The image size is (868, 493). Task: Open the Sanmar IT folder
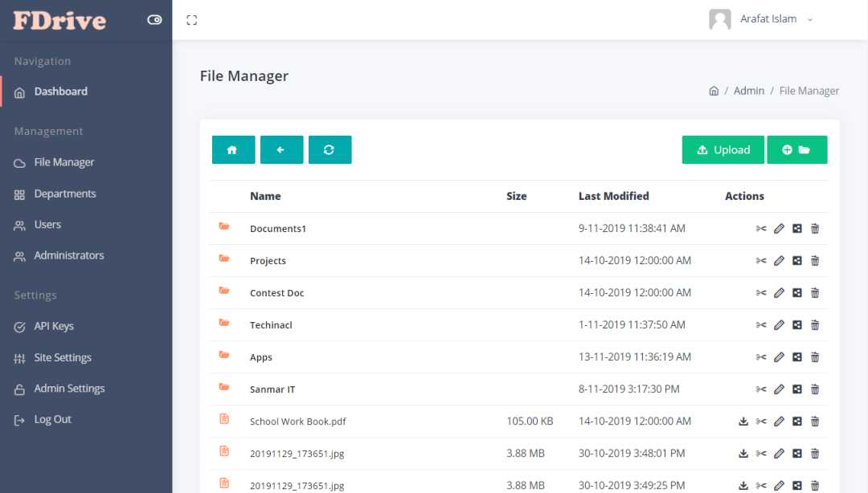272,389
